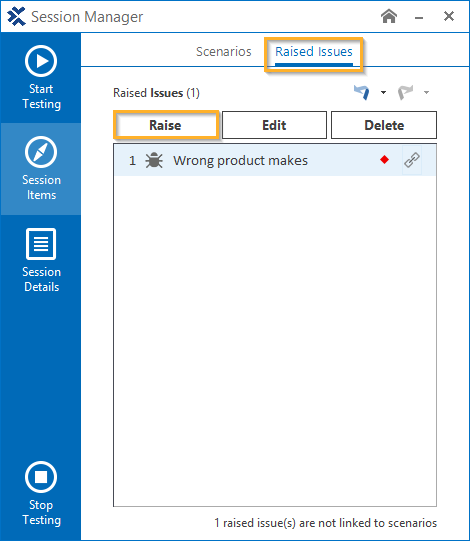Click the blue undo arrow icon
The width and height of the screenshot is (470, 541).
tap(362, 92)
